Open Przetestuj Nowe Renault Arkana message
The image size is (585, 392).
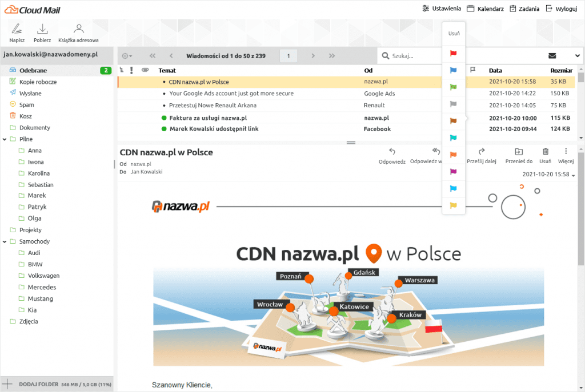pos(213,106)
